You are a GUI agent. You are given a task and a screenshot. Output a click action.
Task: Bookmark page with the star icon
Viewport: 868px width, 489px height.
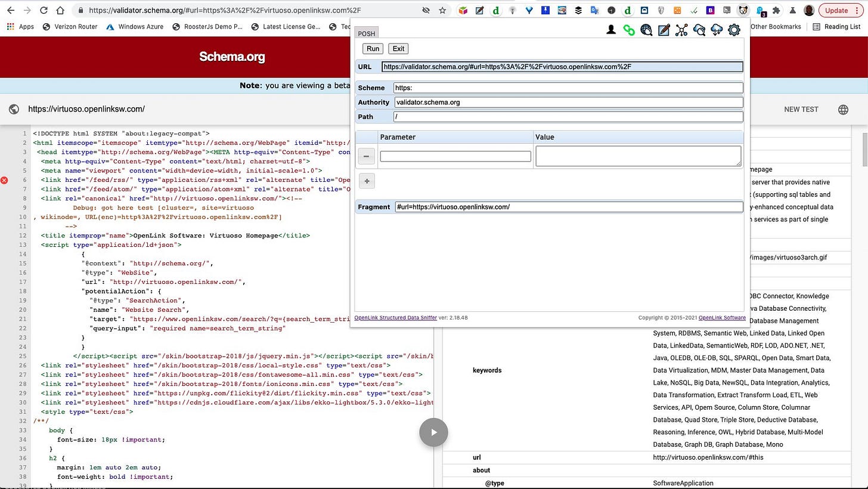tap(442, 10)
